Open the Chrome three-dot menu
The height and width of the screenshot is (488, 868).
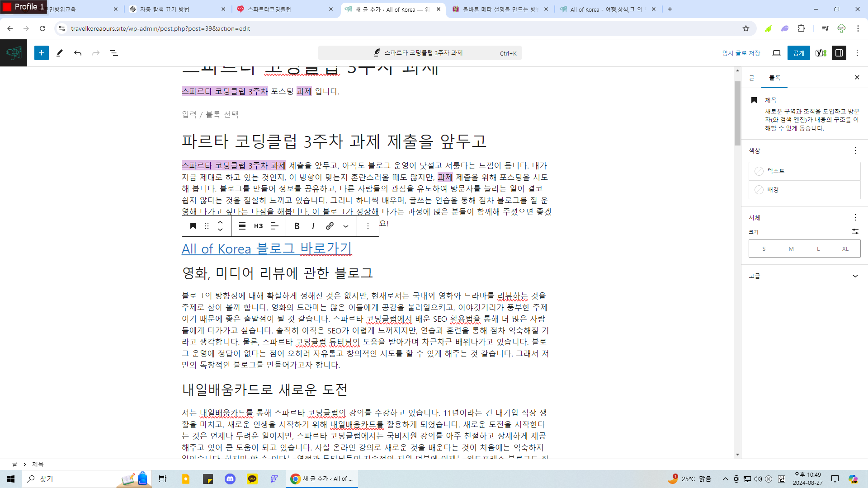(858, 28)
